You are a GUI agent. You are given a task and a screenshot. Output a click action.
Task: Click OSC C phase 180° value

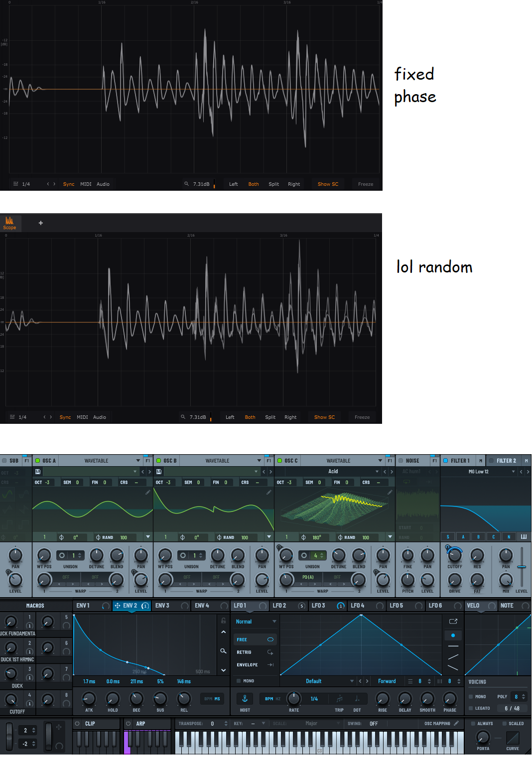click(316, 537)
